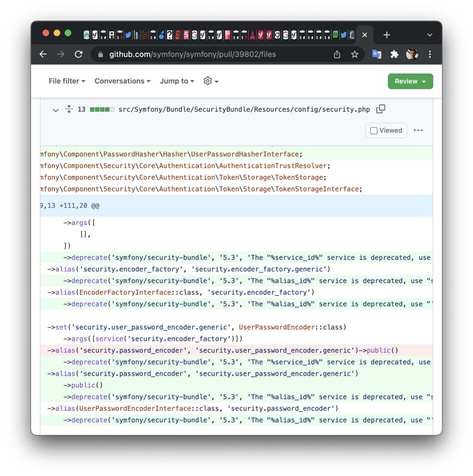The image size is (473, 476).
Task: Switch to the teal first tab
Action: tap(86, 35)
